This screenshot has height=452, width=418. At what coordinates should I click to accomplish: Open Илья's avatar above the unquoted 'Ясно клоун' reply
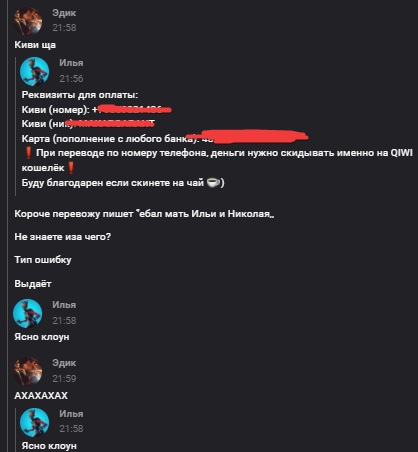28,313
